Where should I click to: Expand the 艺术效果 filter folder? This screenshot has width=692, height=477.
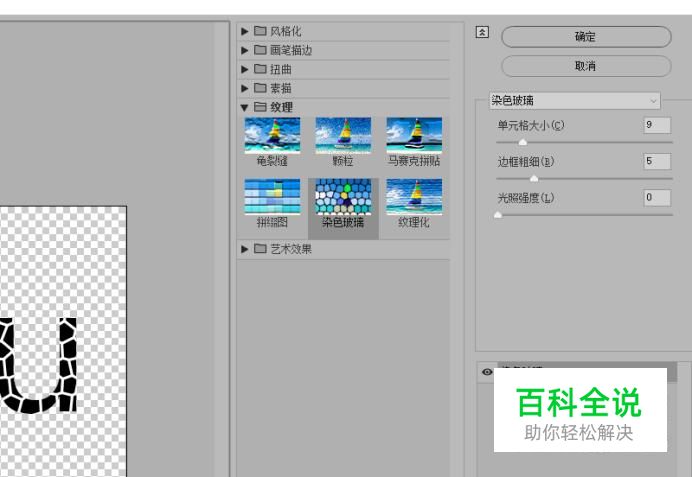(x=244, y=249)
